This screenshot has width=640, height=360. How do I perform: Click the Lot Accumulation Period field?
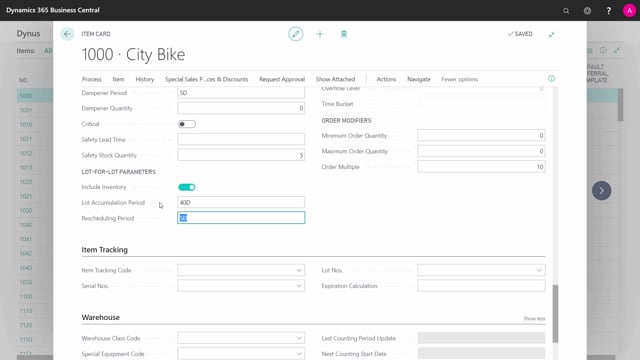point(241,202)
